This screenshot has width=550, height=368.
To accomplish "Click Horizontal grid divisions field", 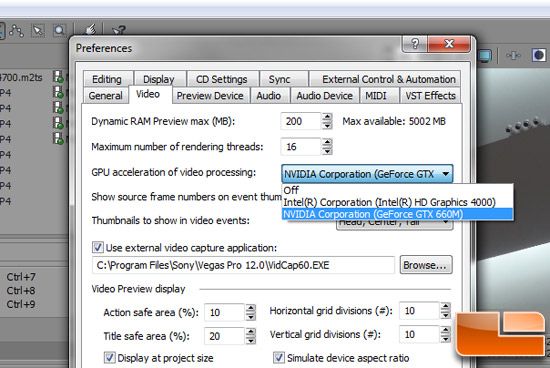I will (420, 311).
